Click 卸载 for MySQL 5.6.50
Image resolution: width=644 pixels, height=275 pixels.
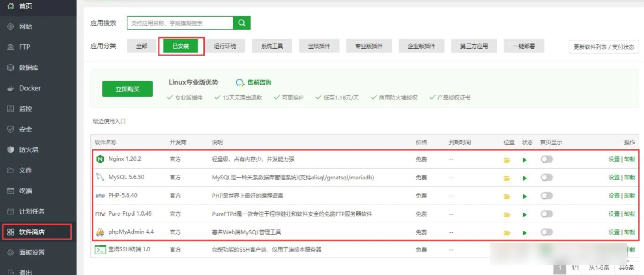coord(630,177)
